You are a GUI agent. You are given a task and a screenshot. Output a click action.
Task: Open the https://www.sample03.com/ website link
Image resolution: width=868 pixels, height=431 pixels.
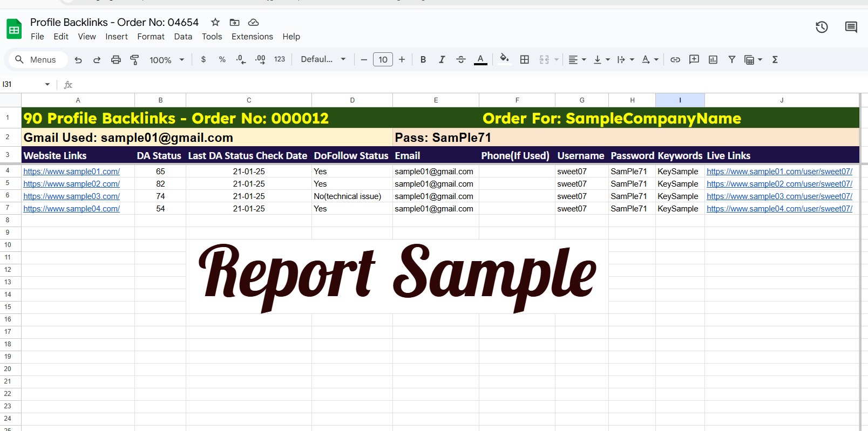tap(72, 196)
